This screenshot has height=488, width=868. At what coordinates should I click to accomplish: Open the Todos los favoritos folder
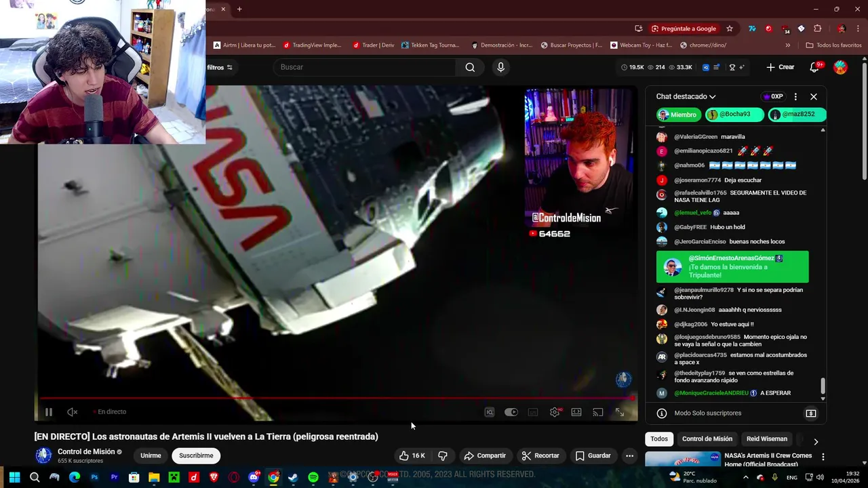(833, 45)
